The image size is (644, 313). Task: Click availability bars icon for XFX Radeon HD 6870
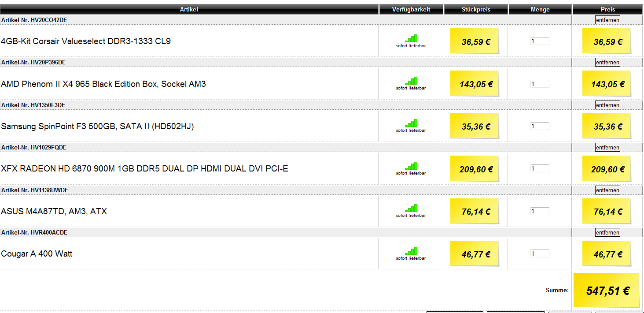pos(411,166)
